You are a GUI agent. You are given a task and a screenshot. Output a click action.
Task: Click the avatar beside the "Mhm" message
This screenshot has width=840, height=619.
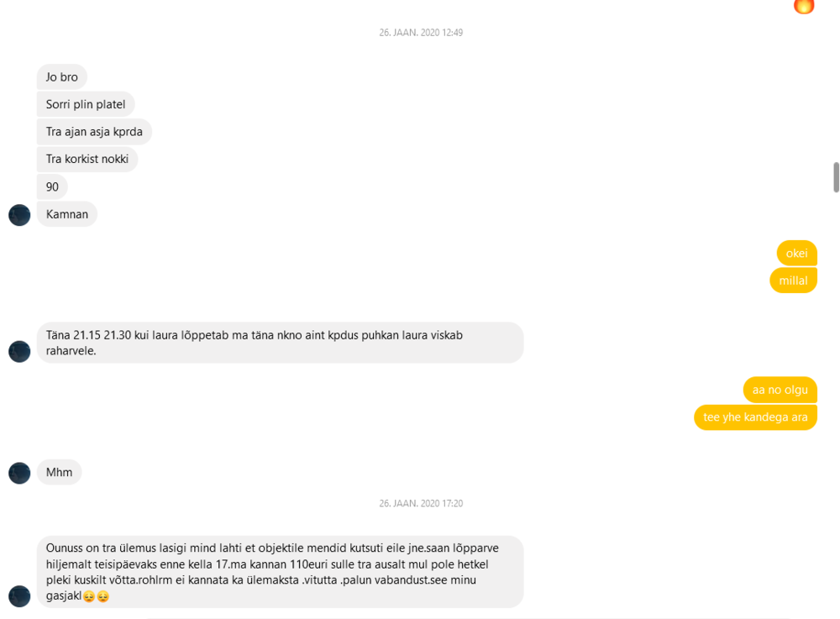point(19,473)
